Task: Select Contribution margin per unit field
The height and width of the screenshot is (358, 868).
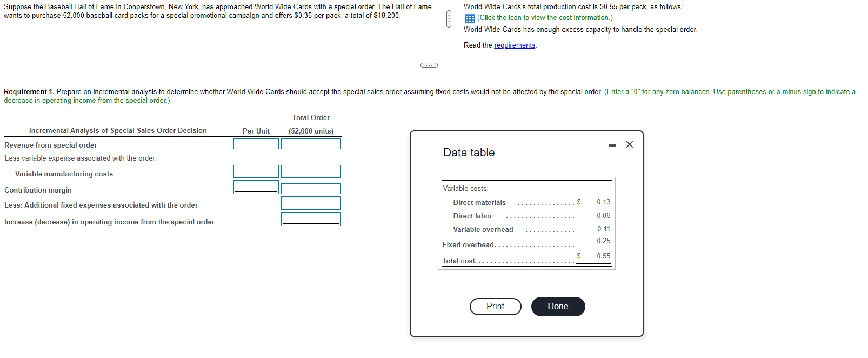Action: coord(256,187)
